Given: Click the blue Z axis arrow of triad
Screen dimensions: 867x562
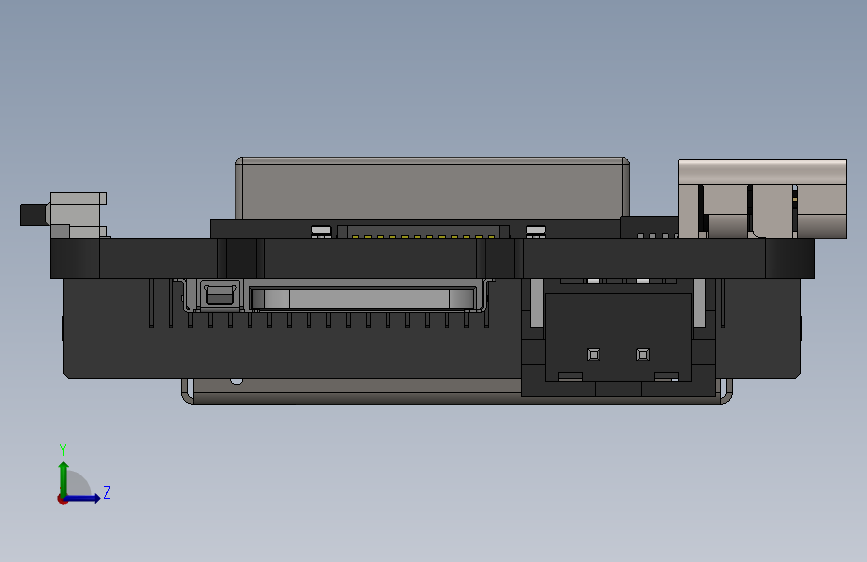Looking at the screenshot, I should [x=83, y=498].
